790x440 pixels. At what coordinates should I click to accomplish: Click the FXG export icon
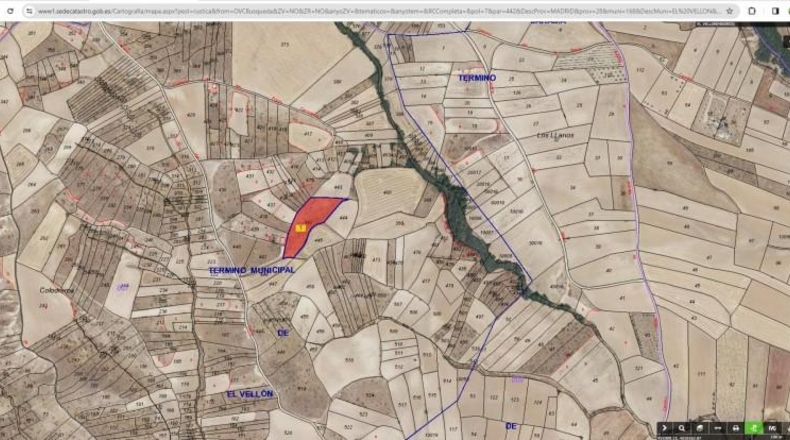point(772,428)
